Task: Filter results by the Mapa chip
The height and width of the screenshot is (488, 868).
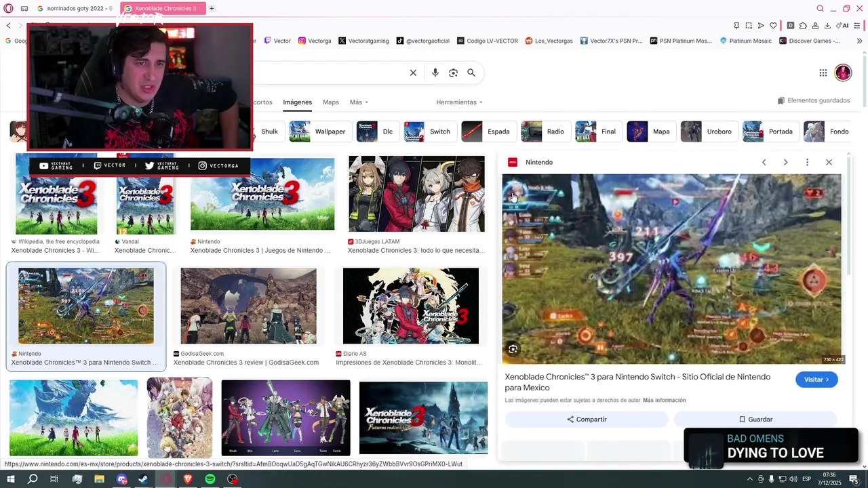Action: pos(650,131)
